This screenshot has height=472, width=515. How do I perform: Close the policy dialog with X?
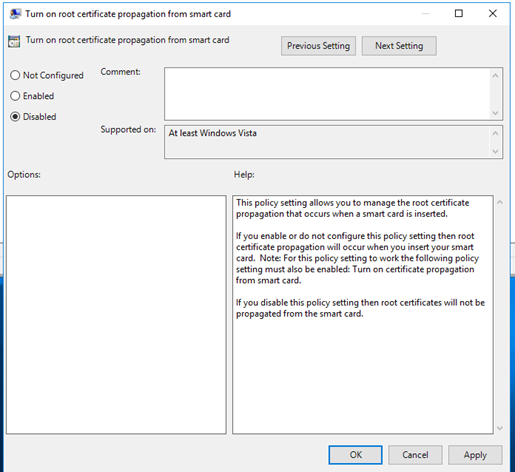[493, 13]
